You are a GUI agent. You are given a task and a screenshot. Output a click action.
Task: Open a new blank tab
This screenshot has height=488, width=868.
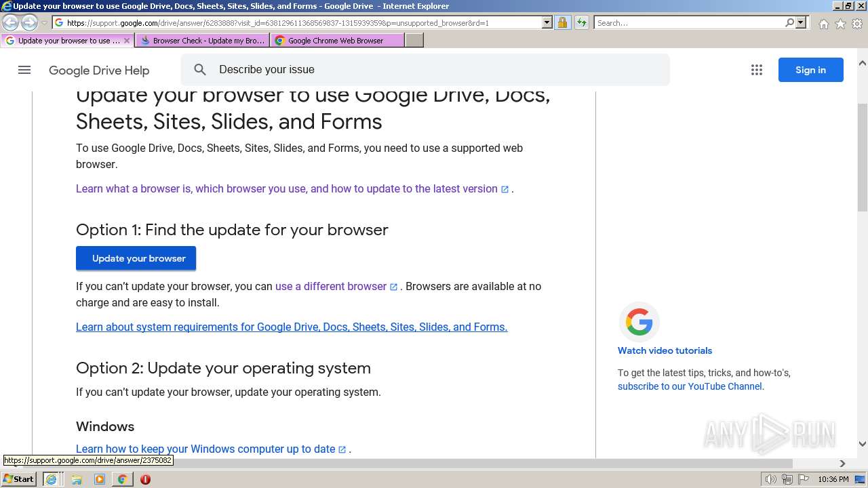point(414,41)
